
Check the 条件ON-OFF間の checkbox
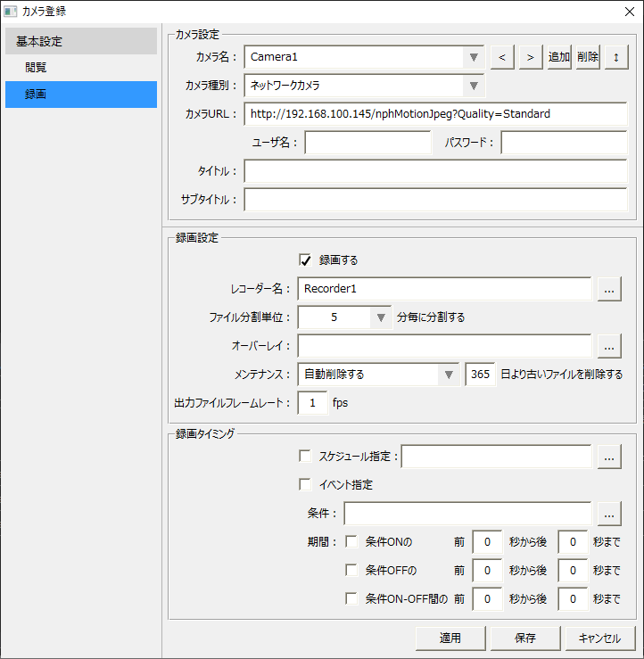(351, 598)
